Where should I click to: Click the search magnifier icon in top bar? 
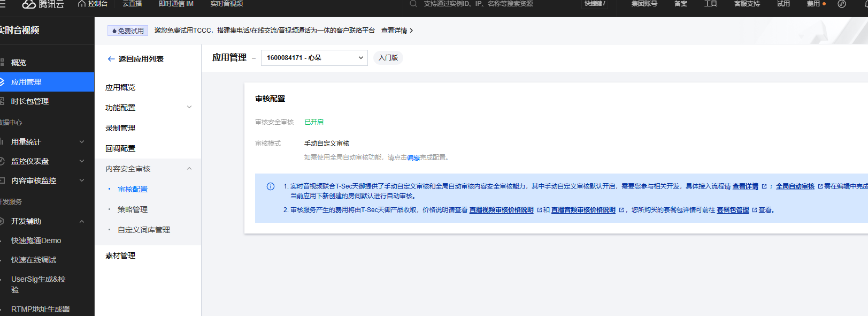tap(413, 4)
